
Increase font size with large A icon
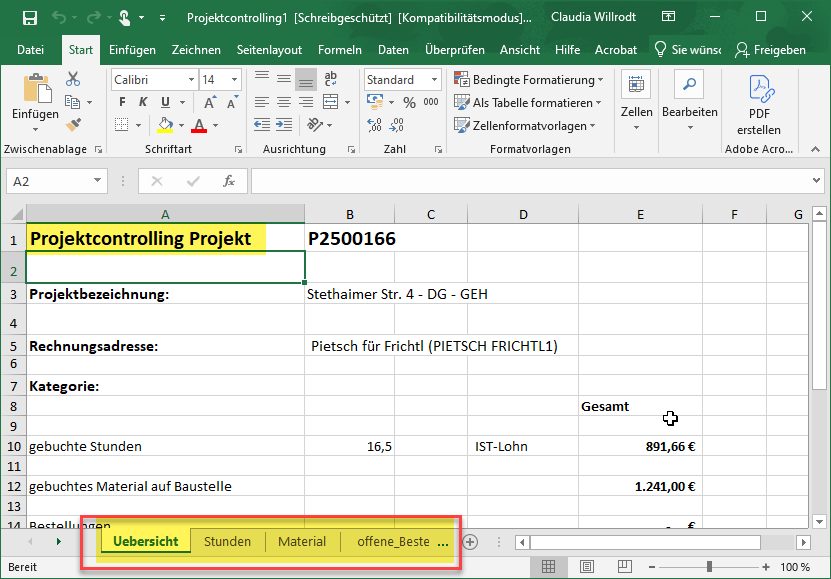[209, 102]
